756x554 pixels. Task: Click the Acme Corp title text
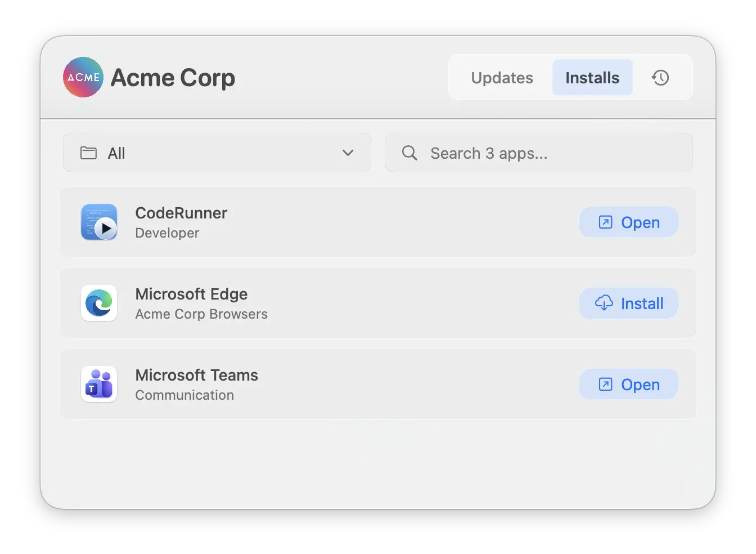[x=173, y=78]
